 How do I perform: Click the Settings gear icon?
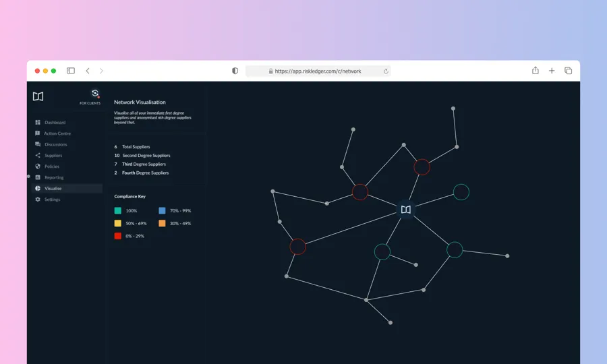coord(38,200)
